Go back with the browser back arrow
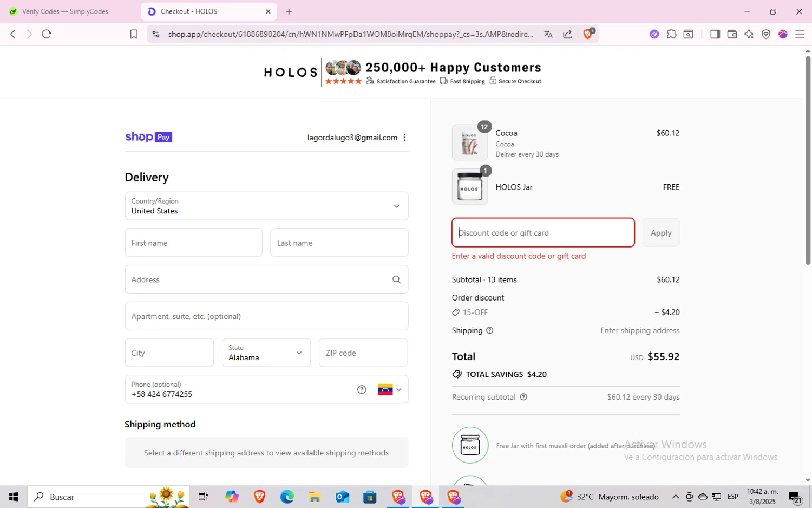The image size is (812, 508). click(x=13, y=34)
